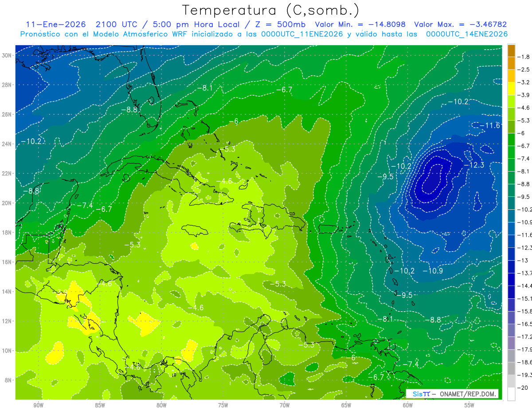Click the '26N' latitude axis label

pos(7,114)
